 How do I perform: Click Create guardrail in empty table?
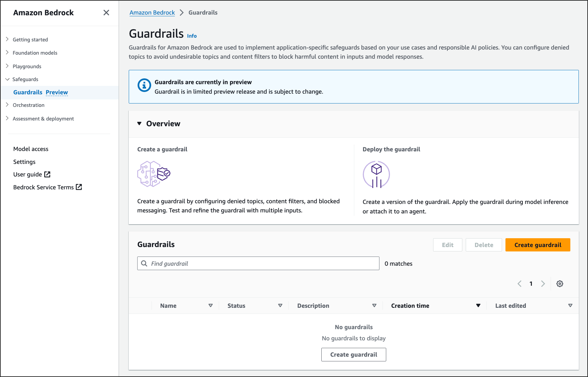[354, 355]
